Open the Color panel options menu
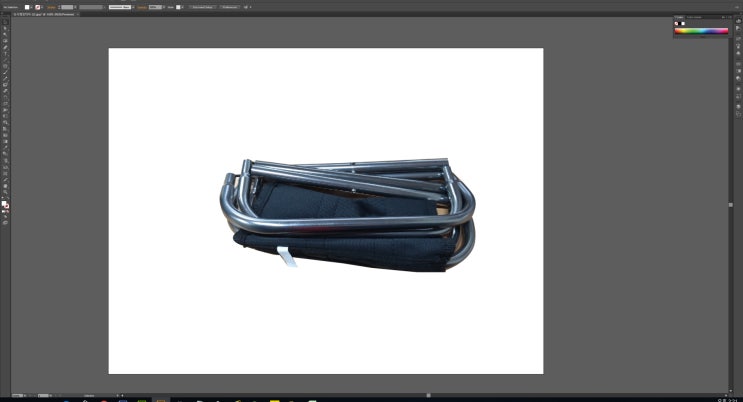This screenshot has width=743, height=402. [730, 17]
